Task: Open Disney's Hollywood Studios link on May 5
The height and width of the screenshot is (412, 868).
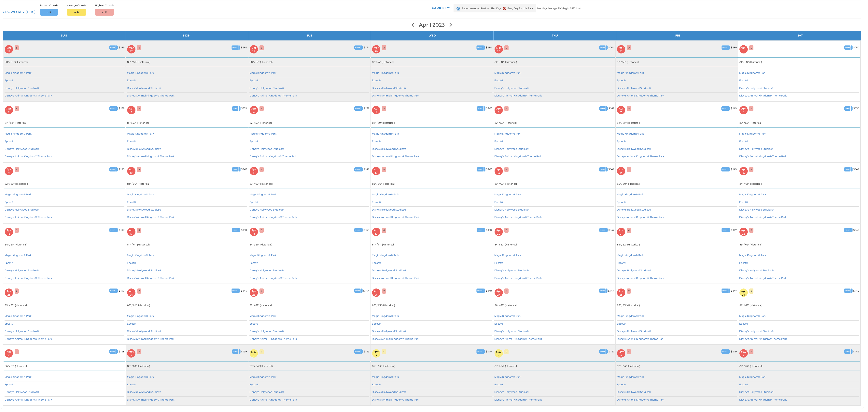Action: [x=634, y=392]
